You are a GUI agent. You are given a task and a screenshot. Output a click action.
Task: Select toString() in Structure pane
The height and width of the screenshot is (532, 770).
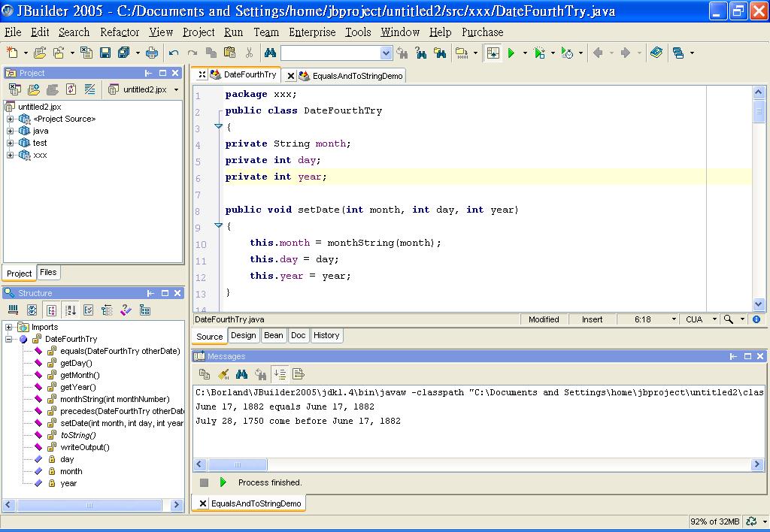(x=78, y=435)
